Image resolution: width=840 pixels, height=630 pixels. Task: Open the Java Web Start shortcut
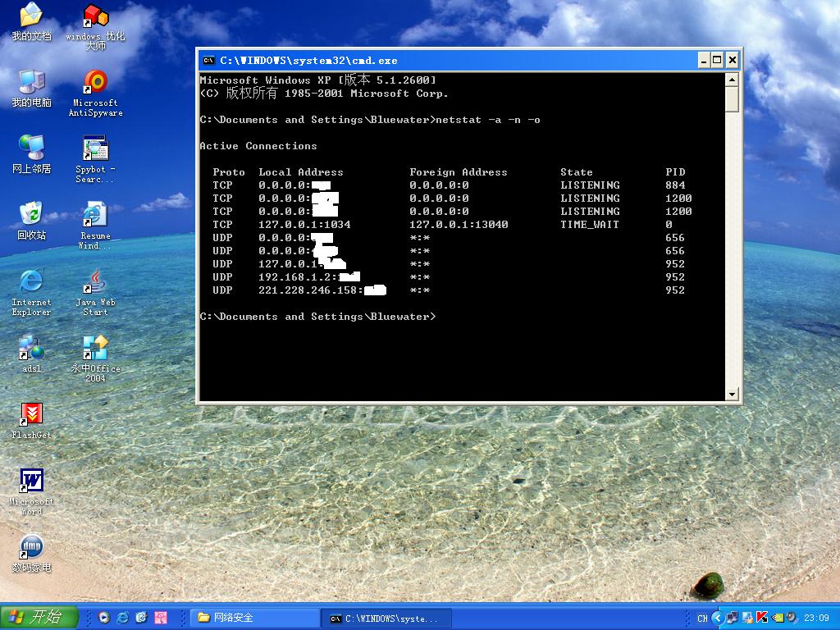(x=95, y=283)
